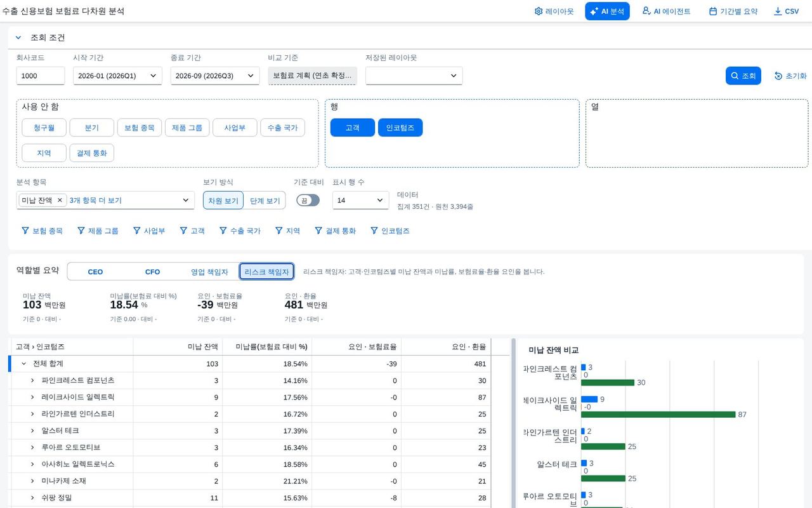
Task: Click the 조회 search button
Action: 743,76
